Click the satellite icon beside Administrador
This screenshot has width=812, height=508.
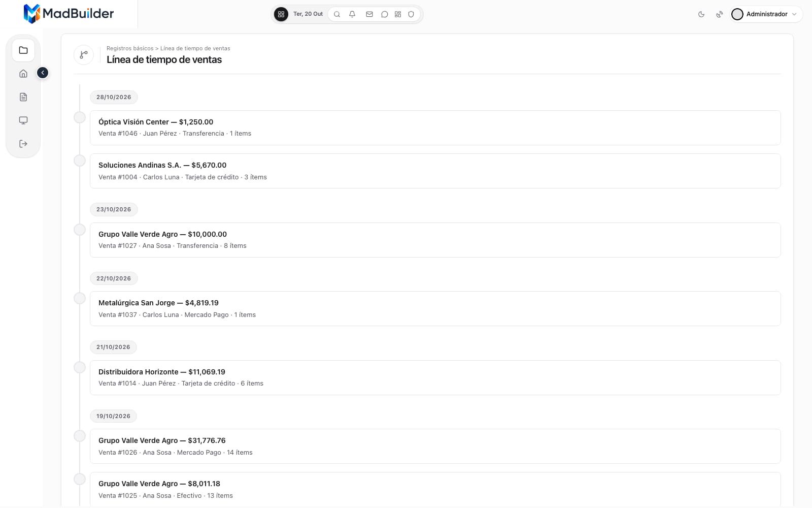point(720,14)
